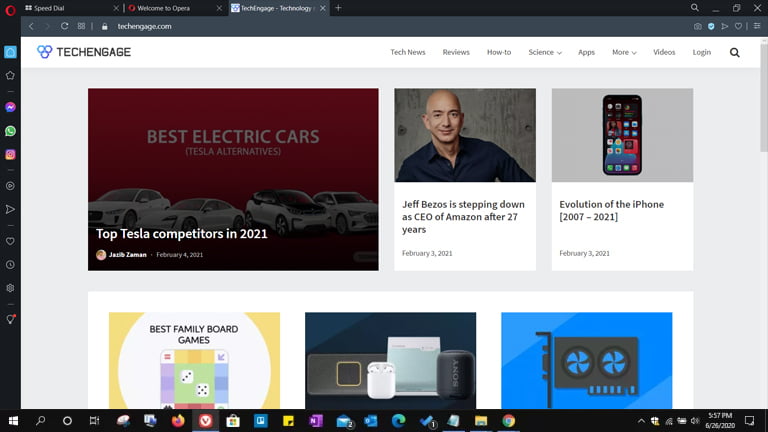This screenshot has height=432, width=768.
Task: Click the graphics card illustration thumbnail
Action: (x=587, y=360)
